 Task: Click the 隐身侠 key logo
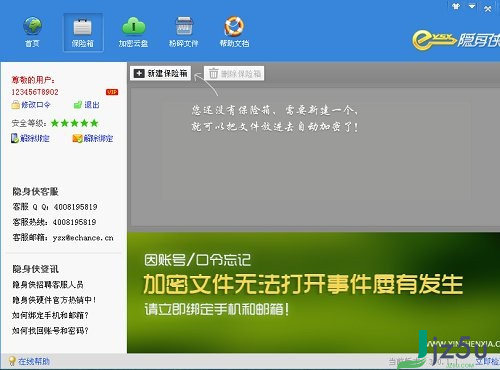tap(456, 41)
